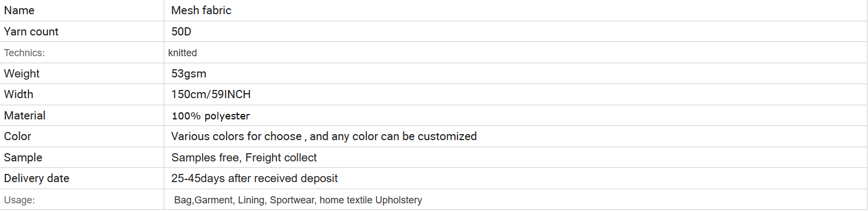Select the Various colors for choose text
The image size is (868, 211).
236,136
